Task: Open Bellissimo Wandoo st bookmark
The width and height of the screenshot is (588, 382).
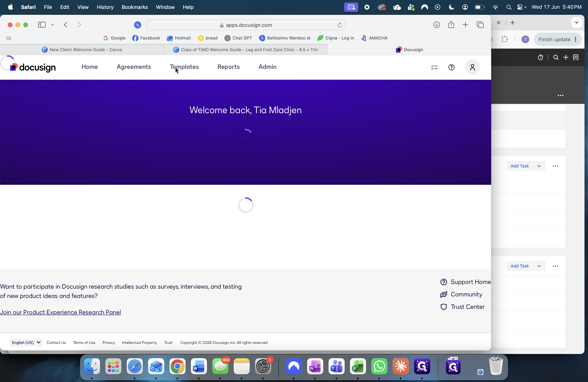Action: click(285, 38)
